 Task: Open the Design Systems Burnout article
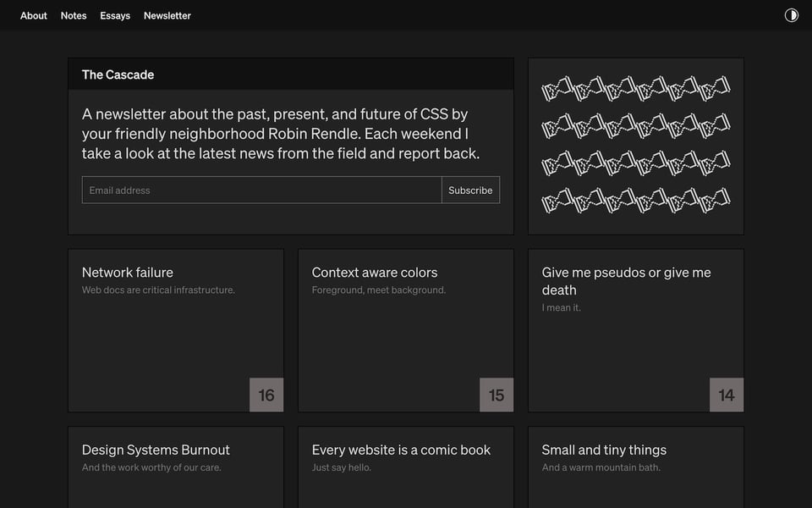click(156, 450)
